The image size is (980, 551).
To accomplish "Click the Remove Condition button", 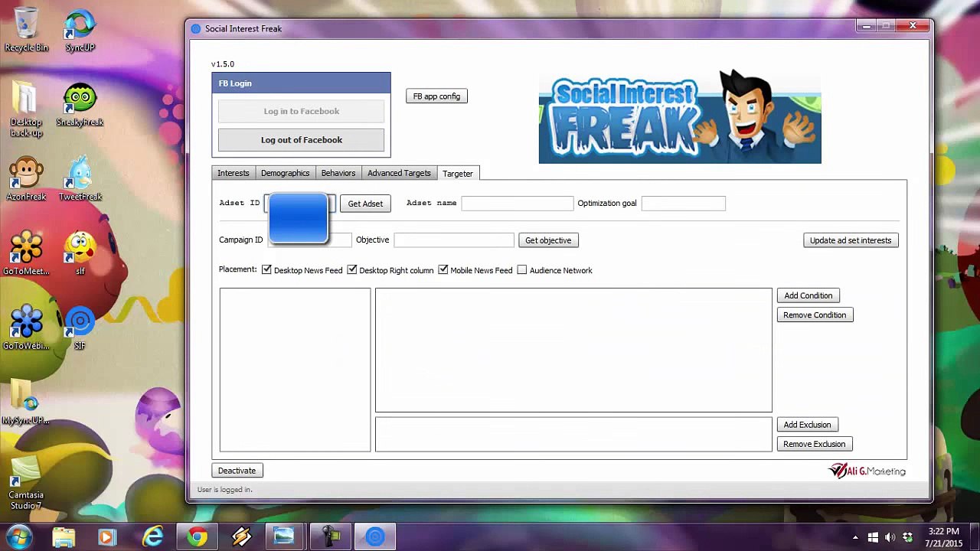I will tap(815, 315).
